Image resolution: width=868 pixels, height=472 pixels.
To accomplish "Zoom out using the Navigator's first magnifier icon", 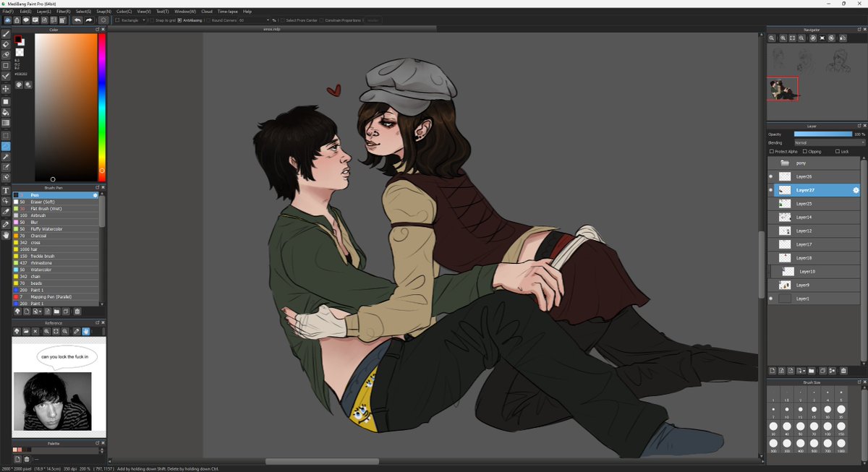I will tap(773, 38).
